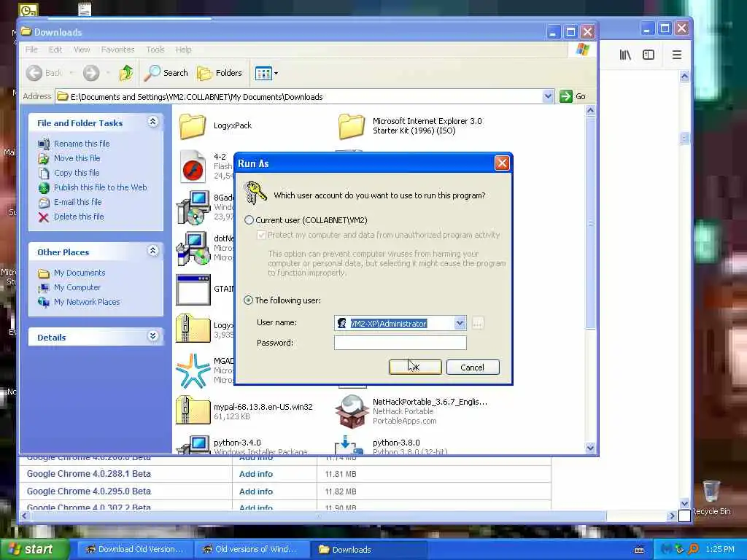747x560 pixels.
Task: Click Copy this file
Action: [76, 173]
